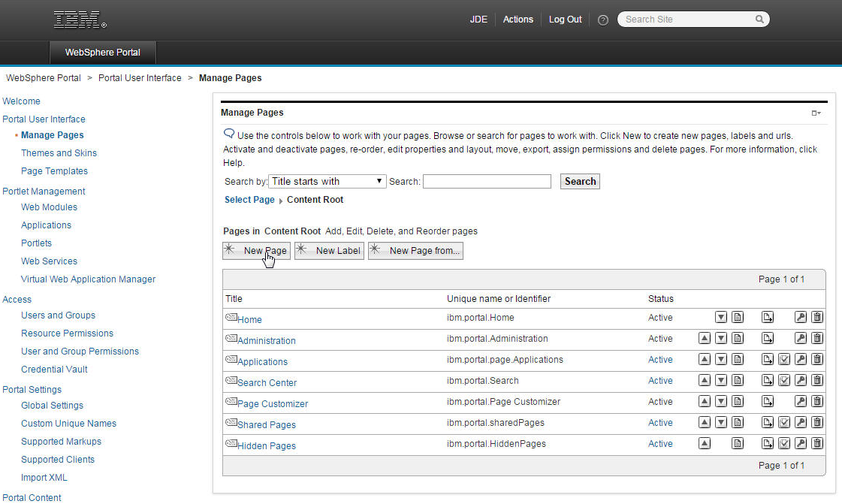Open Virtual Web Application Manager

[x=88, y=279]
